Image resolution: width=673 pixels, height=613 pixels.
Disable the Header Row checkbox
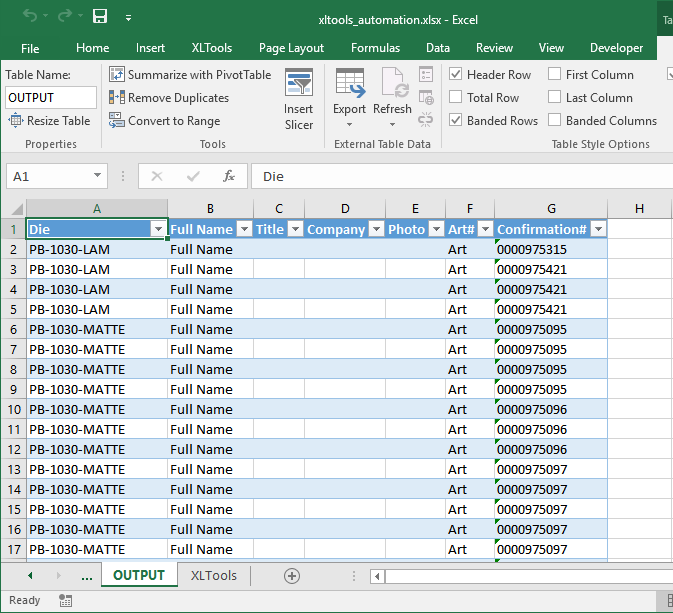pos(456,75)
